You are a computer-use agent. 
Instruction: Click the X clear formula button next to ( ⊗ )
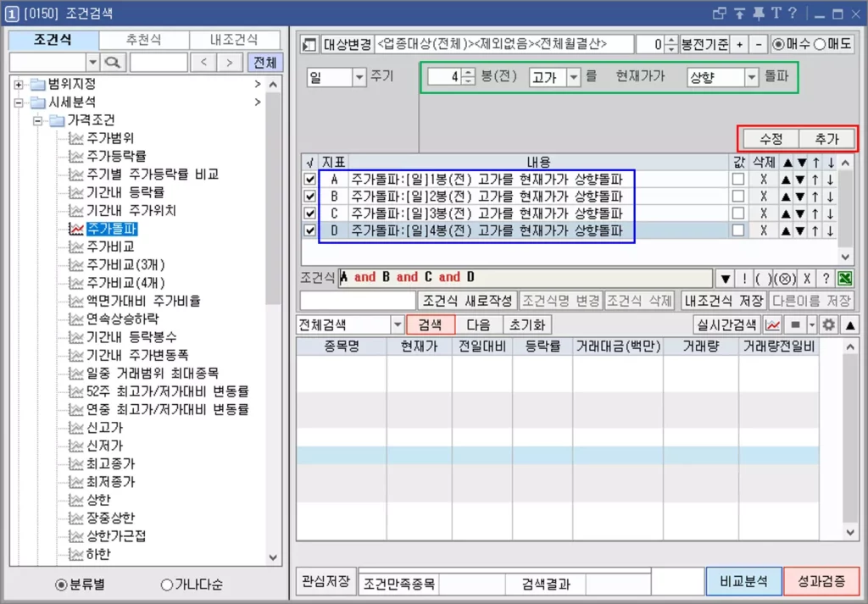pyautogui.click(x=807, y=278)
